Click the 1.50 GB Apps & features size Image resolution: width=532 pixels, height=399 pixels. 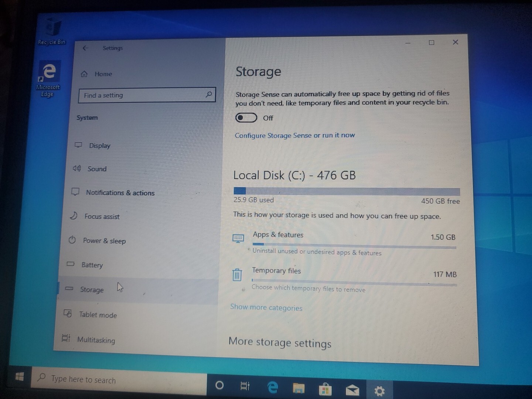443,237
